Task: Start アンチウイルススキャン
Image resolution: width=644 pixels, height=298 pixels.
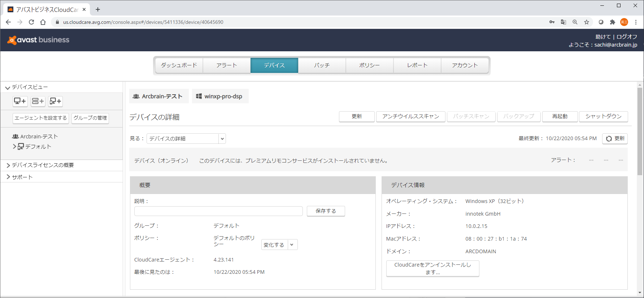Action: pyautogui.click(x=411, y=116)
